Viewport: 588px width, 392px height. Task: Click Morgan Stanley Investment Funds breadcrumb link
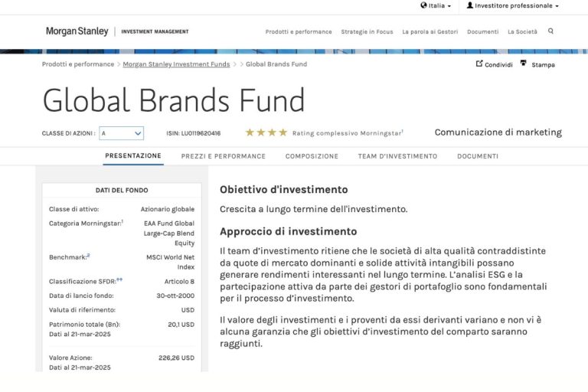[x=176, y=64]
